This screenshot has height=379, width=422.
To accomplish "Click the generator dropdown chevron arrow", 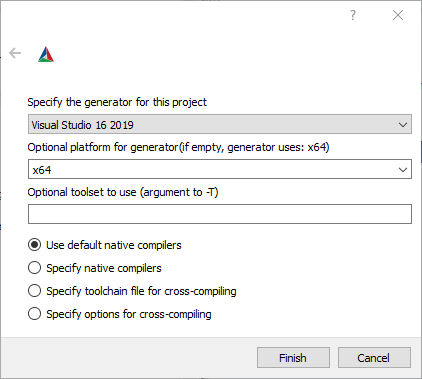I will [x=403, y=125].
